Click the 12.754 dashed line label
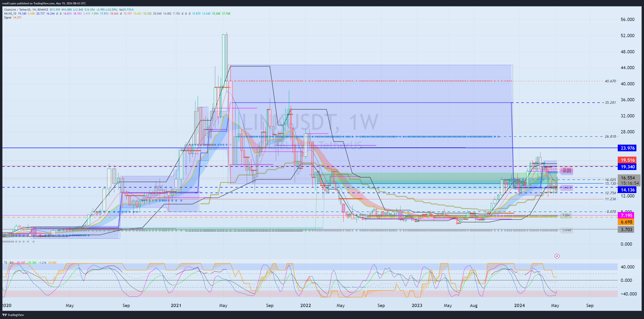644x319 pixels. [610, 193]
